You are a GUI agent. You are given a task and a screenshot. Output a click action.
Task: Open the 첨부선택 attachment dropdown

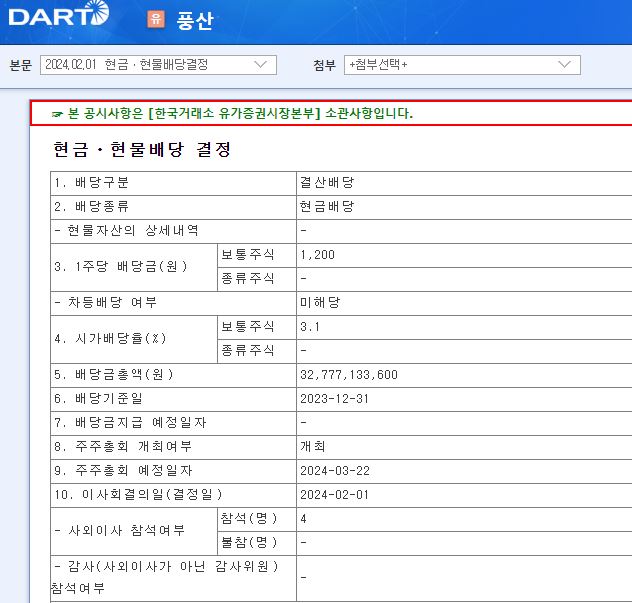coord(462,65)
